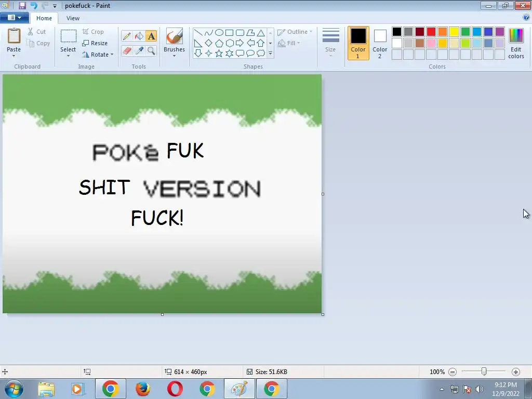Activate the Color 2 button
The width and height of the screenshot is (532, 399).
[x=380, y=44]
